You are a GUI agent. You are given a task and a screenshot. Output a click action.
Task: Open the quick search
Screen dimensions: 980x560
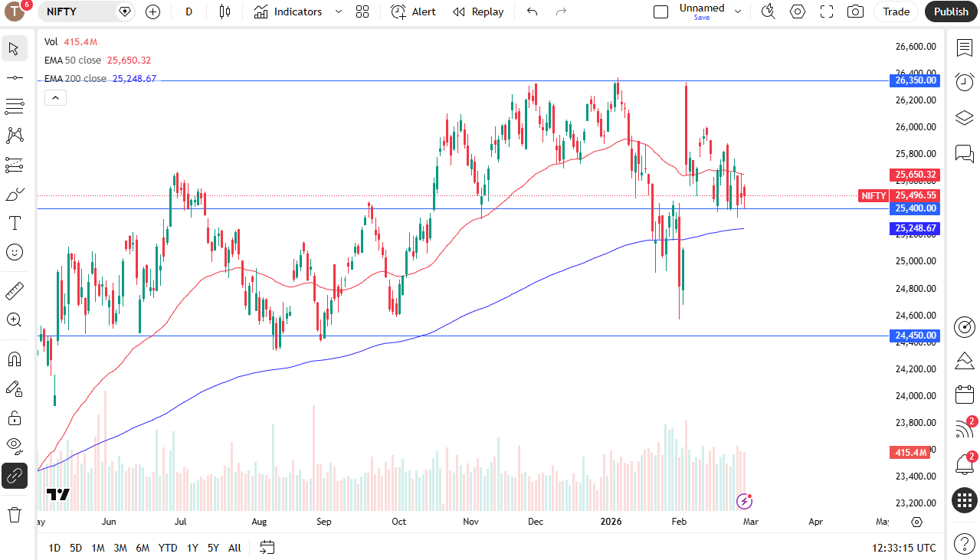pyautogui.click(x=768, y=11)
